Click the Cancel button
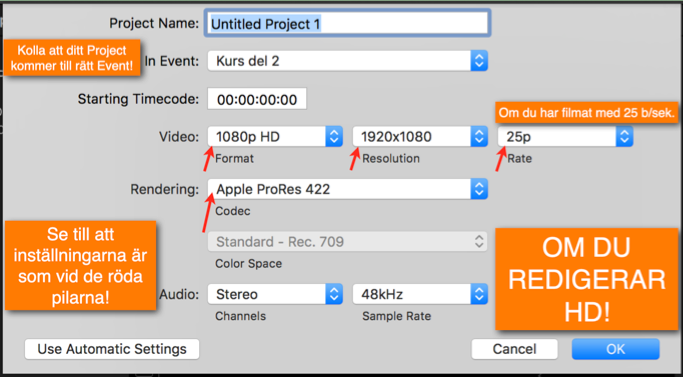 coord(514,349)
